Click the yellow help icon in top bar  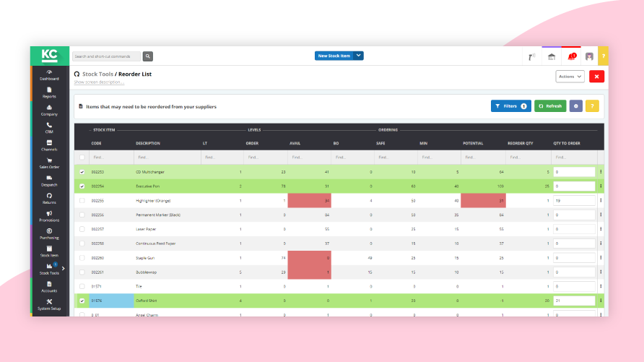click(604, 56)
